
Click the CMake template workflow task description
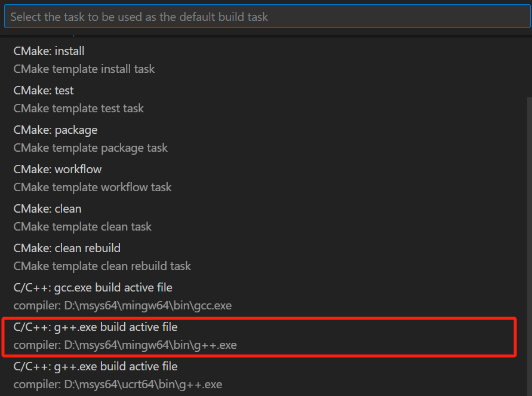click(x=93, y=187)
